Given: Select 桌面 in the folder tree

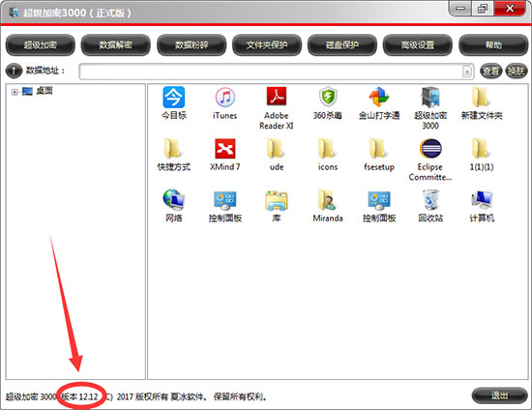Looking at the screenshot, I should coord(44,91).
